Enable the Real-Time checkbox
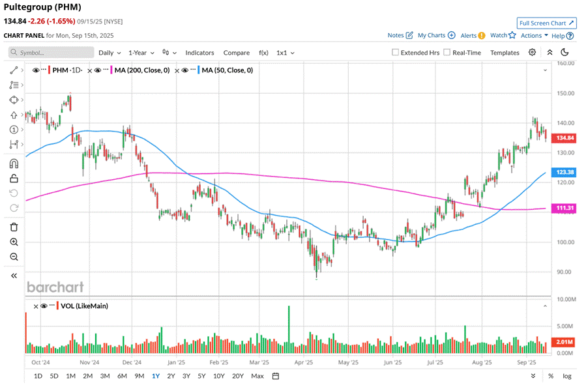 click(x=447, y=52)
